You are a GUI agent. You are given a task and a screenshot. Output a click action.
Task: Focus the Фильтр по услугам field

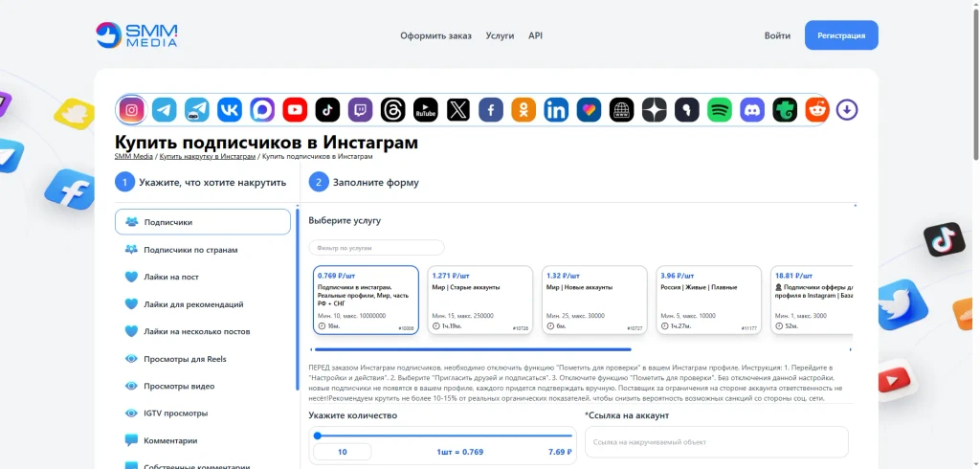(x=376, y=248)
